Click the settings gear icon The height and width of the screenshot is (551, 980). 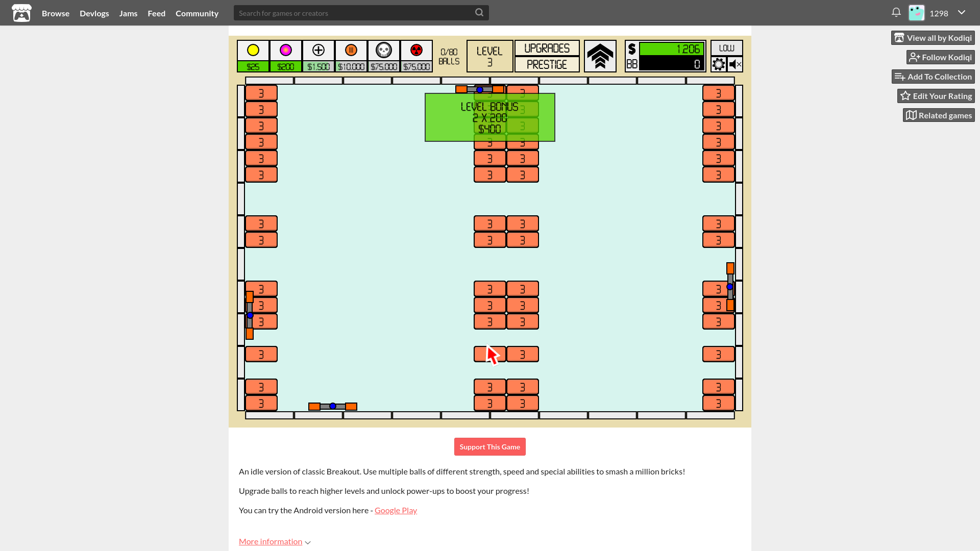click(x=718, y=64)
